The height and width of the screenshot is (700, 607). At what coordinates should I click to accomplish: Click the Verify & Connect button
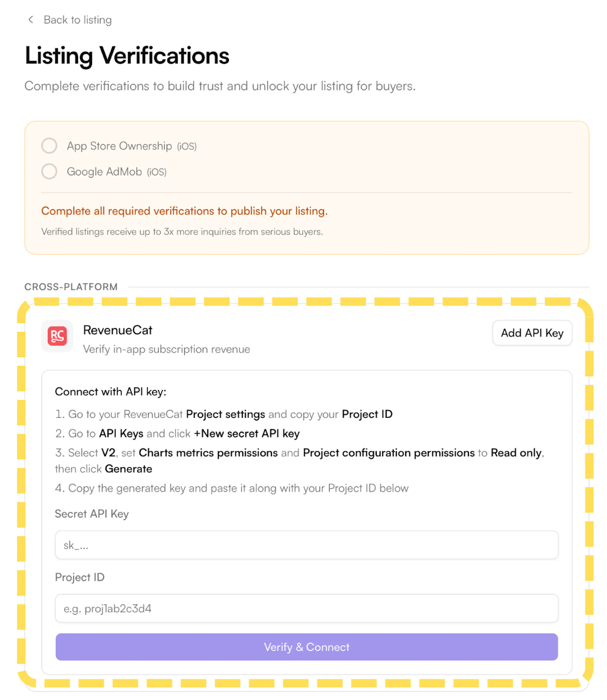[x=307, y=647]
